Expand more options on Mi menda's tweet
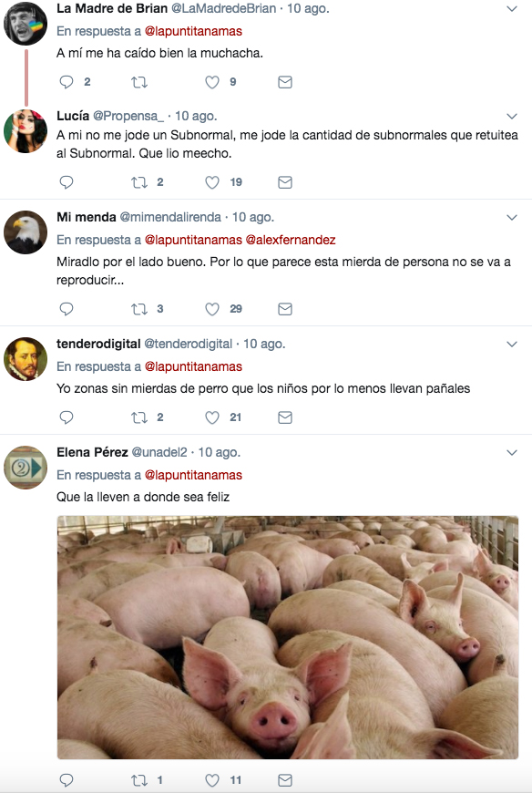532x793 pixels. pyautogui.click(x=512, y=218)
